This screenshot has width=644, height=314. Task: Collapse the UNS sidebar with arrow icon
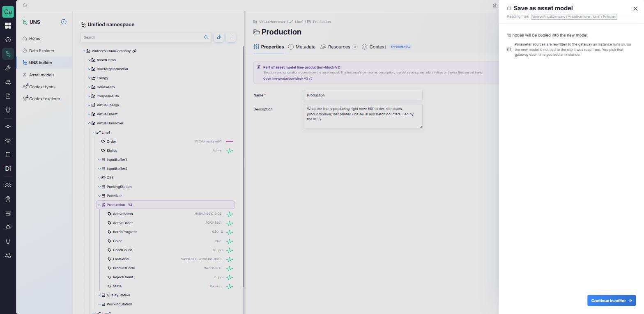[64, 22]
